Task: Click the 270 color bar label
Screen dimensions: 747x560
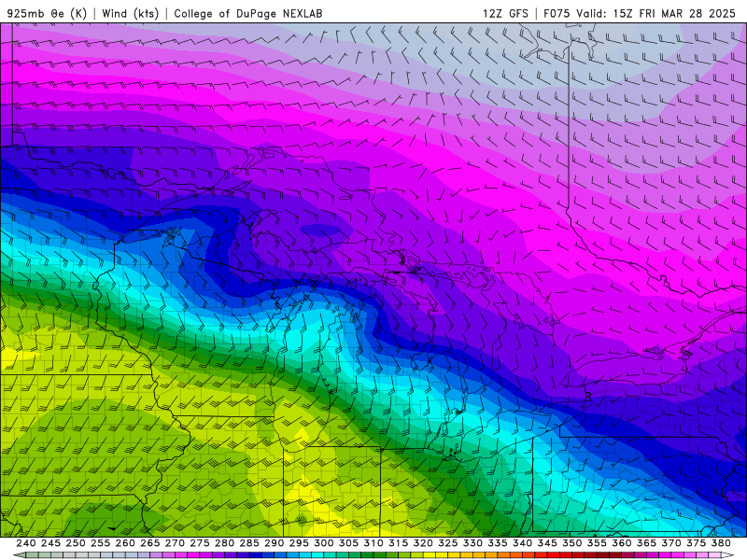Action: tap(175, 543)
